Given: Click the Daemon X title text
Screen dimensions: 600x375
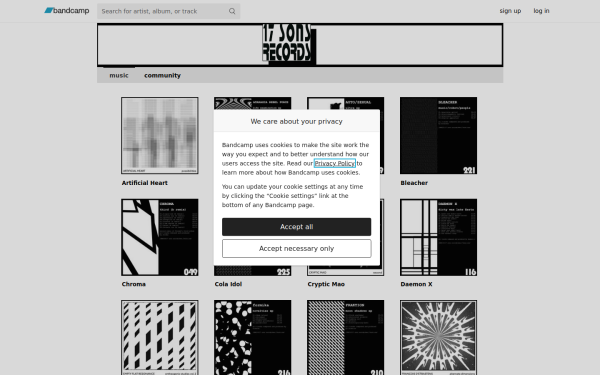Looking at the screenshot, I should click(416, 284).
